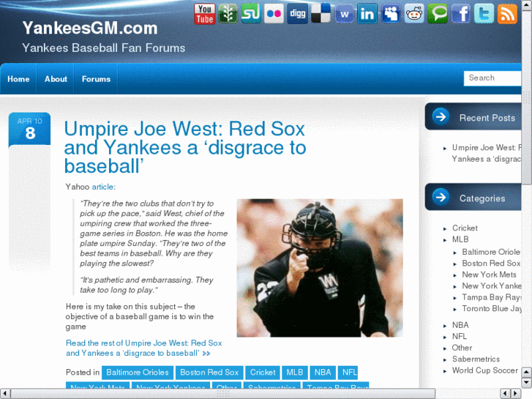The image size is (532, 399).
Task: Open the Twitter icon
Action: [x=484, y=14]
